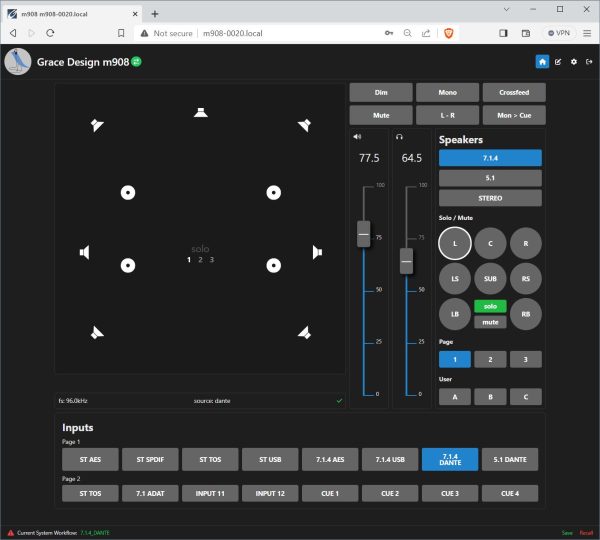Click the headphone volume fader handle
The width and height of the screenshot is (600, 540).
[406, 260]
